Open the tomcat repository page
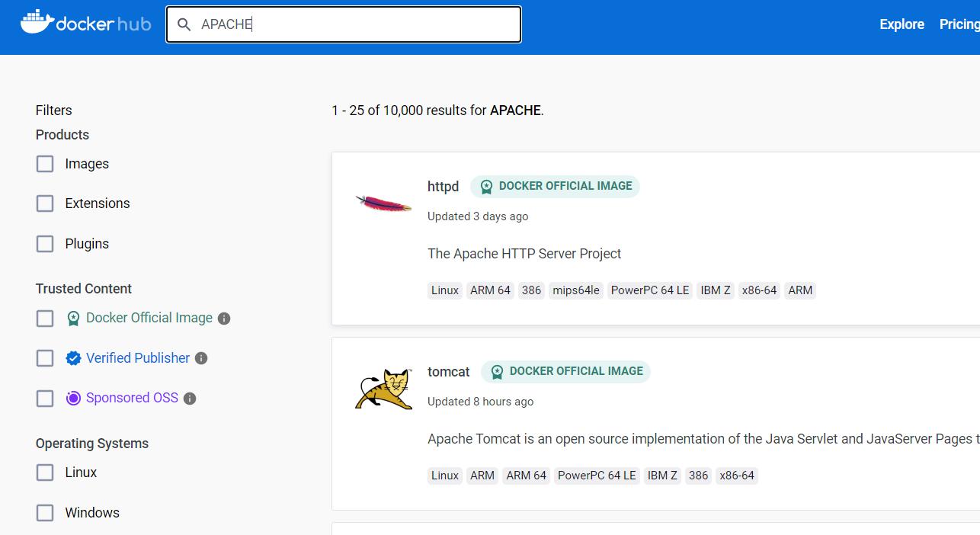The height and width of the screenshot is (535, 980). pyautogui.click(x=448, y=372)
